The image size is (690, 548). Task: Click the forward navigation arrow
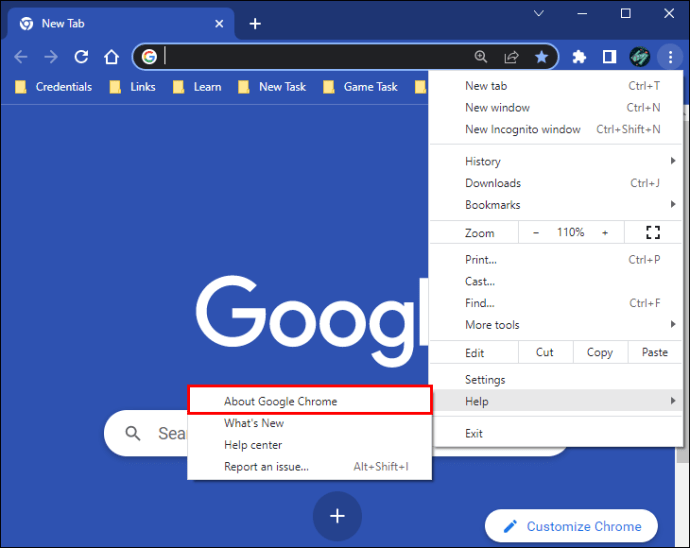tap(51, 57)
